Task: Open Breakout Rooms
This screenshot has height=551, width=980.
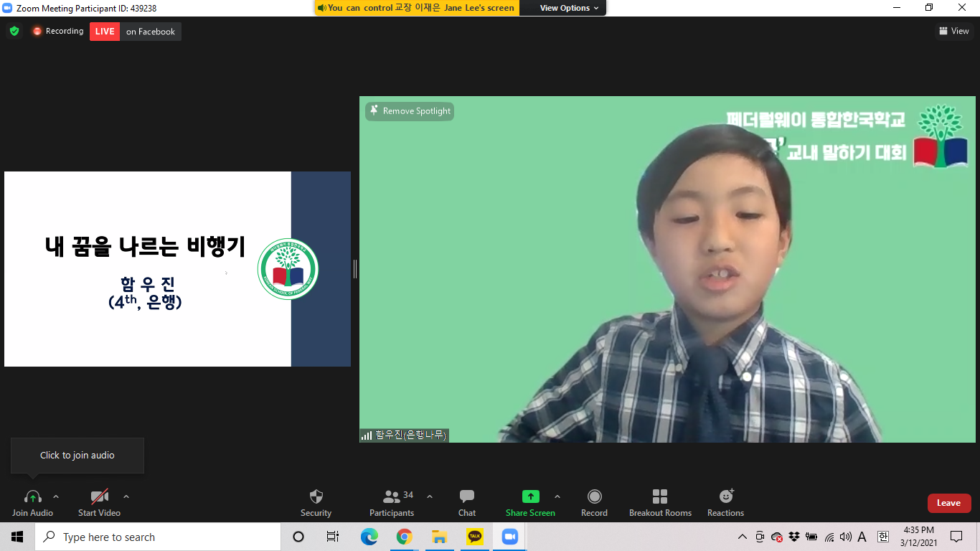Action: (660, 497)
